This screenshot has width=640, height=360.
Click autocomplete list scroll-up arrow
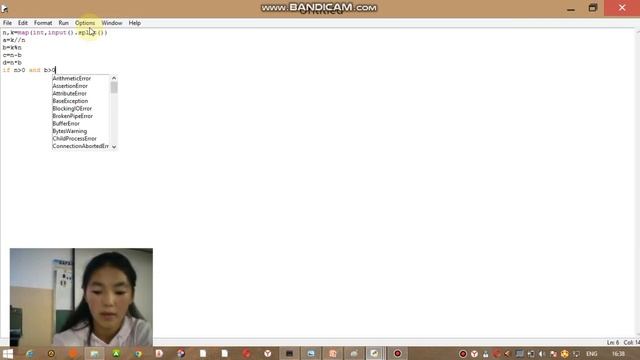114,78
